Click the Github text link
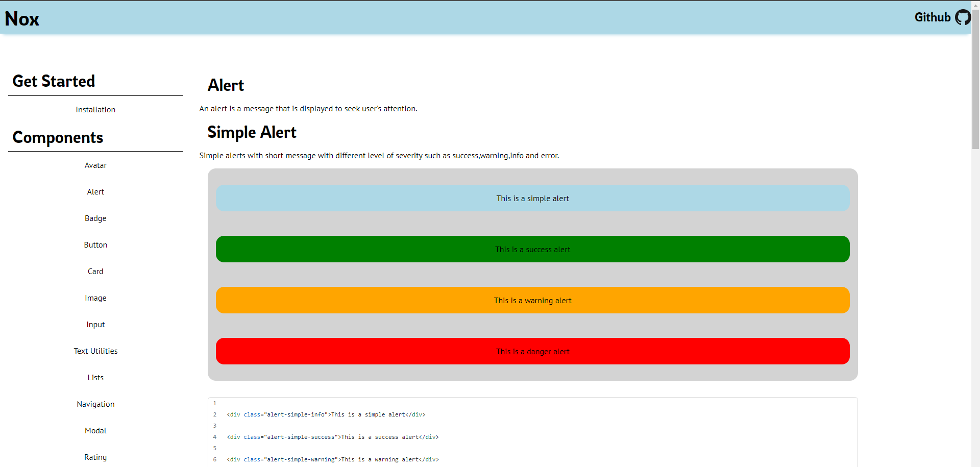Image resolution: width=980 pixels, height=467 pixels. coord(933,17)
